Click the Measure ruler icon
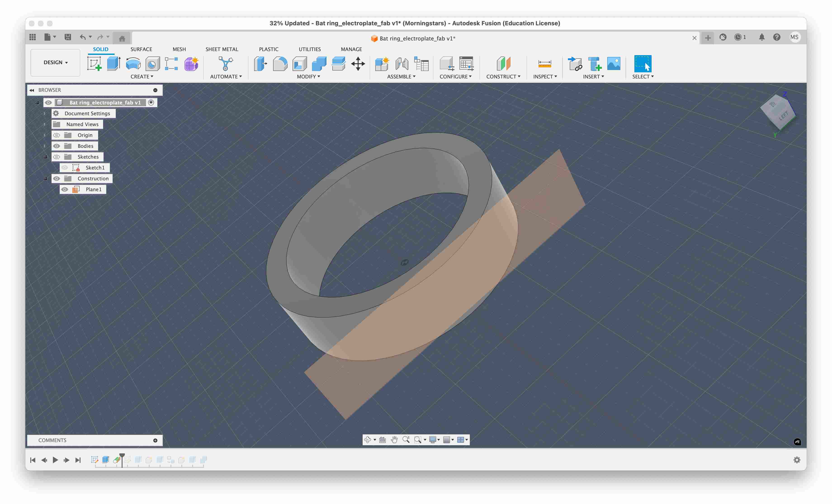The image size is (832, 504). [x=545, y=64]
